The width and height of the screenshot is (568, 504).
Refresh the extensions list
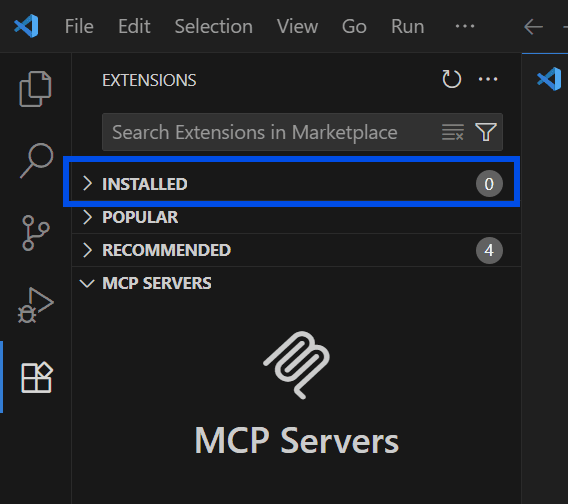[451, 79]
